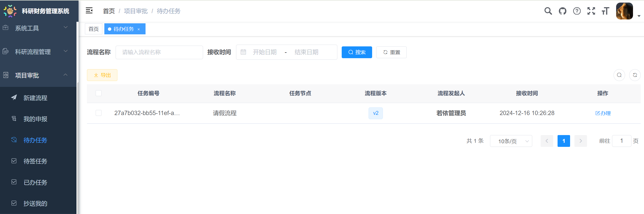Screen dimensions: 644x214
Task: Switch to the 首页 tab
Action: point(94,29)
